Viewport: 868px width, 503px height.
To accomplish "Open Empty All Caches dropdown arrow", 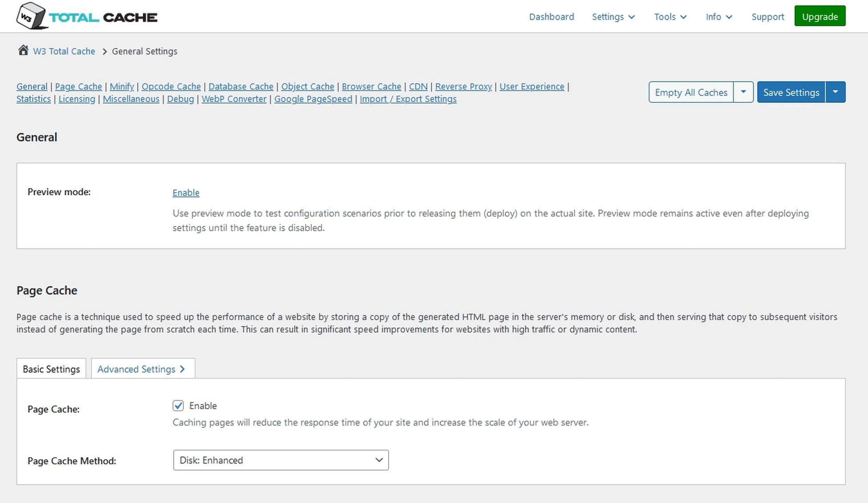I will pyautogui.click(x=743, y=92).
